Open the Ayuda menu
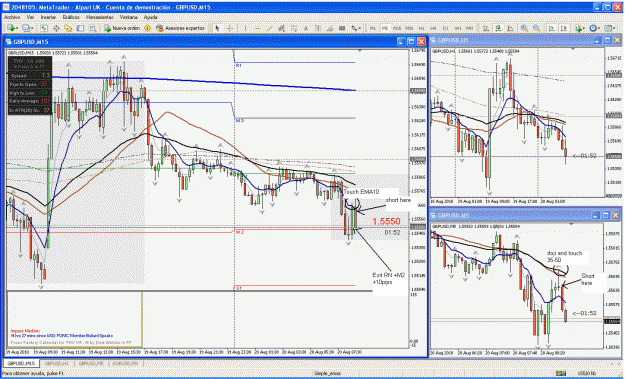Screen dimensions: 625x379 [x=150, y=17]
